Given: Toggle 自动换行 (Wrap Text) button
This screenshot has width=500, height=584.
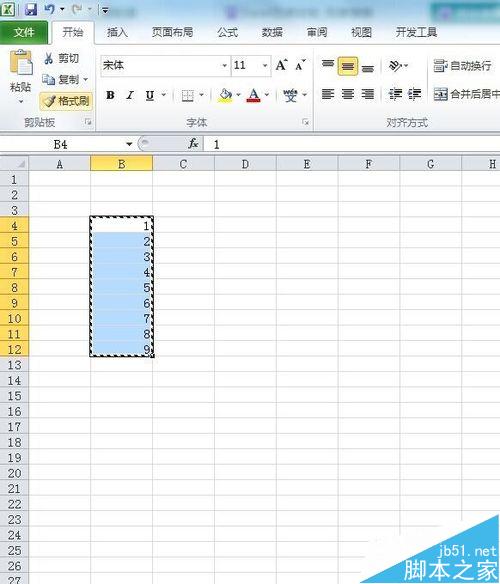Looking at the screenshot, I should [x=462, y=66].
